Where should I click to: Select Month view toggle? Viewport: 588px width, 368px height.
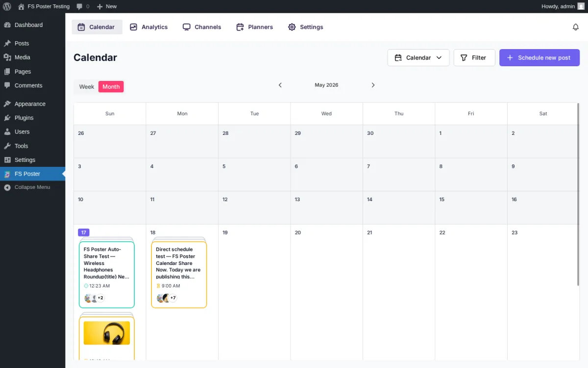(111, 87)
